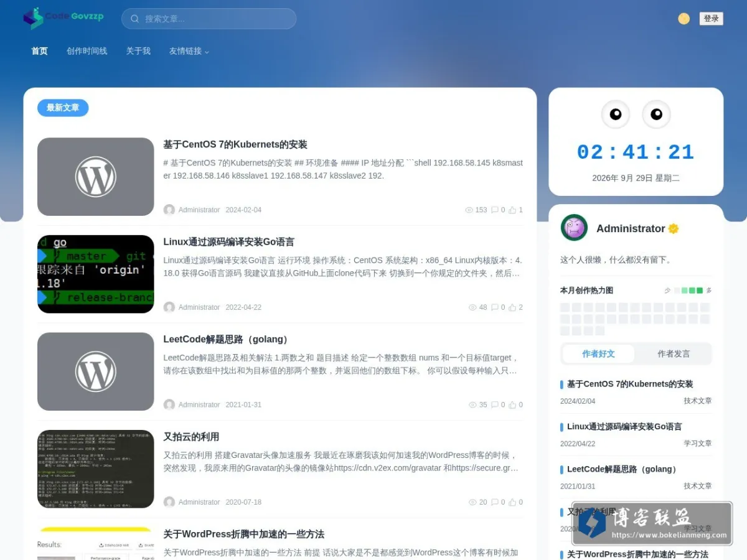Open sidebar link LeetCode解题思路（golang）
This screenshot has height=560, width=747.
623,469
